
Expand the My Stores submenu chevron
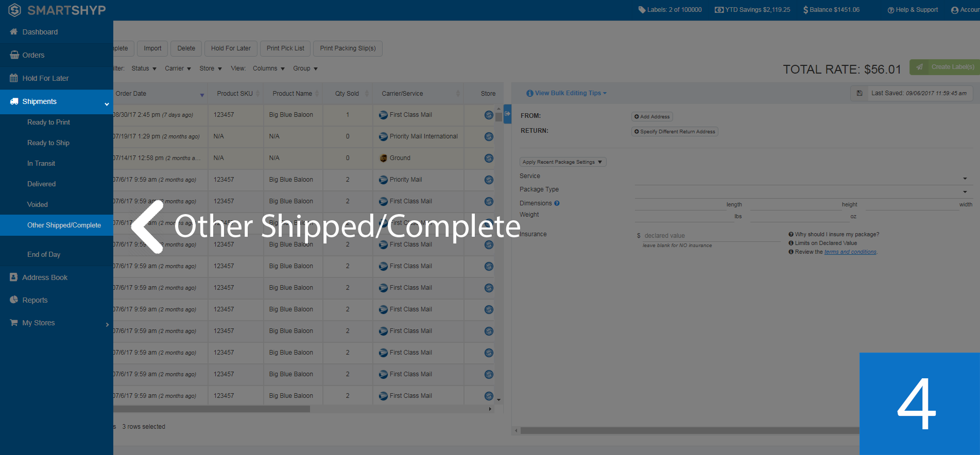(x=107, y=324)
